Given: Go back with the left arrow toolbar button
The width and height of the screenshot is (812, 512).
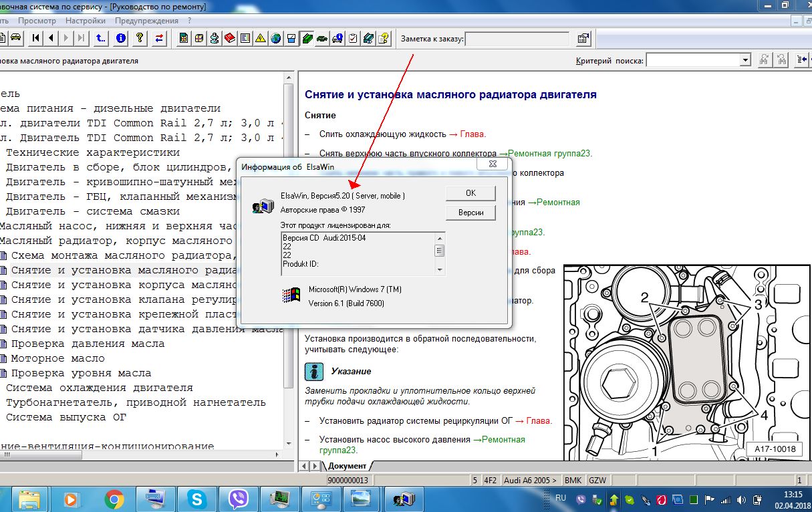Looking at the screenshot, I should click(x=51, y=38).
